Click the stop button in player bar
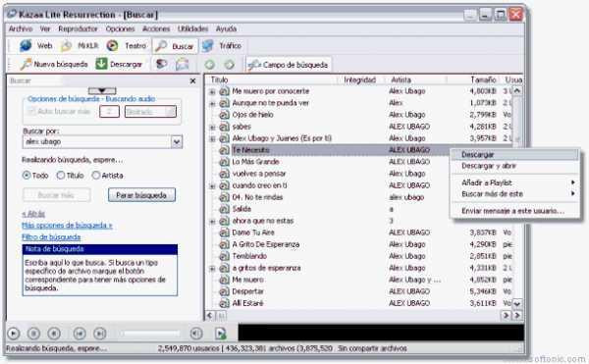 33,334
